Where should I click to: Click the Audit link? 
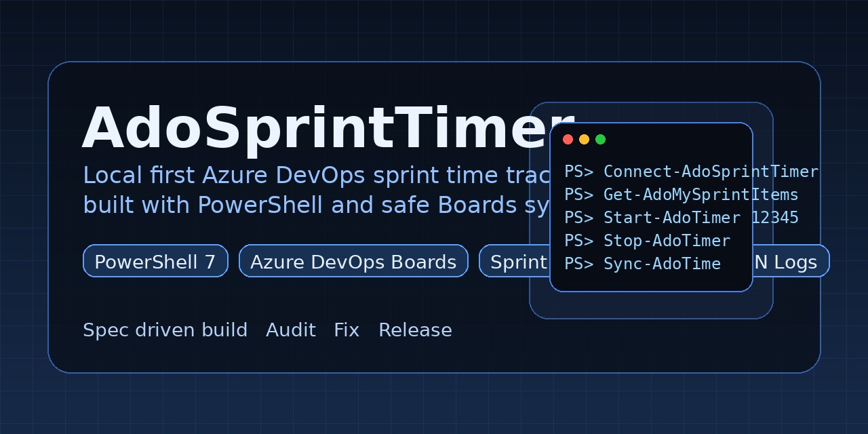[291, 330]
